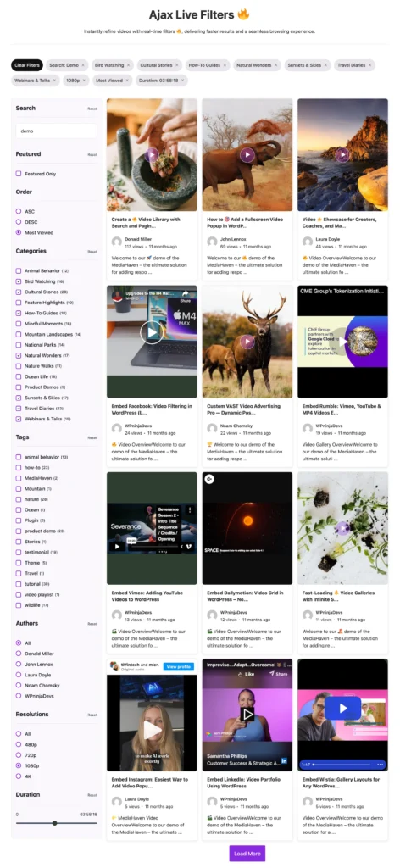This screenshot has width=400, height=868.
Task: Reset the Authors filter
Action: tap(92, 624)
